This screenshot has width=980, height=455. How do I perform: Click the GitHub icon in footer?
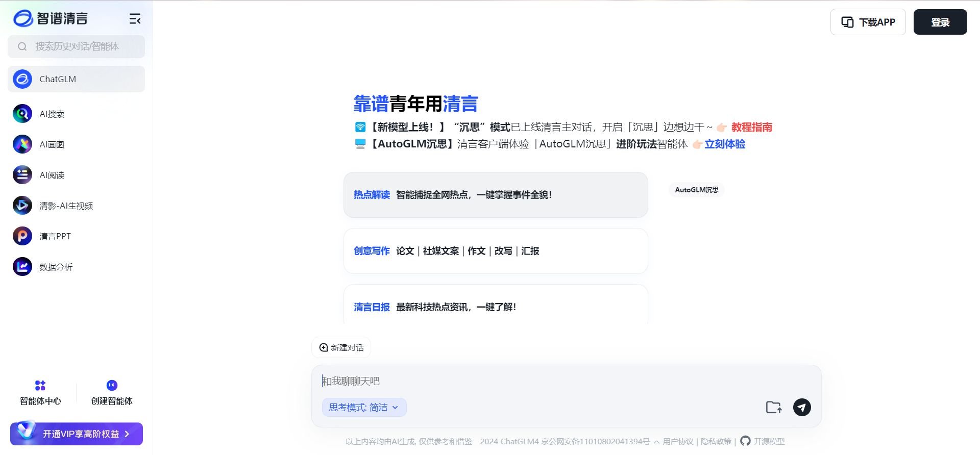745,441
